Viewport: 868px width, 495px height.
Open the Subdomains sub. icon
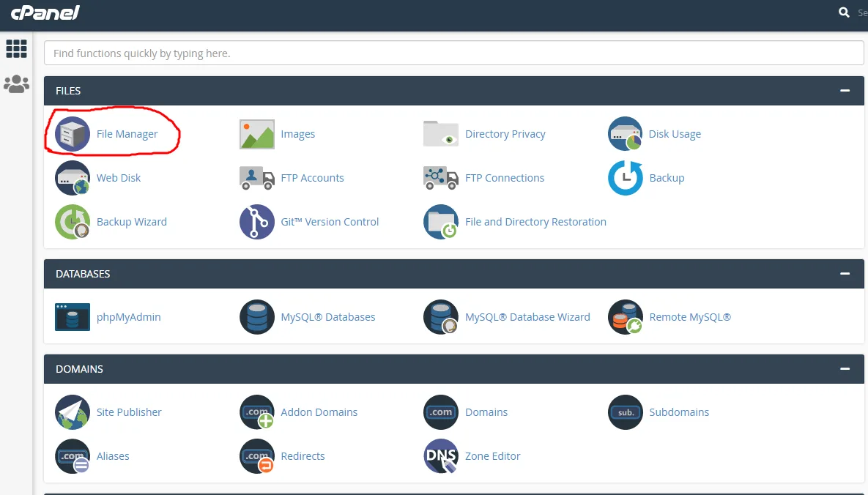625,412
